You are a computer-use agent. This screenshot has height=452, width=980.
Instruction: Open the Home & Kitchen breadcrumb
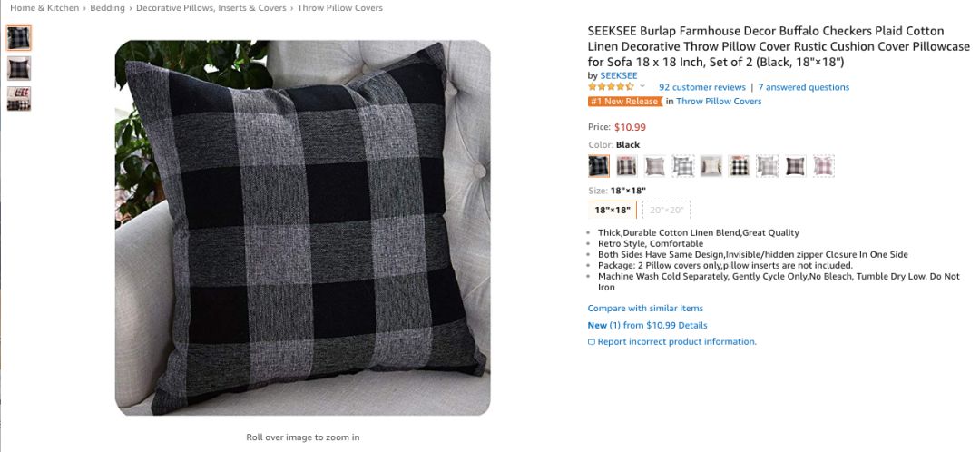(x=44, y=8)
